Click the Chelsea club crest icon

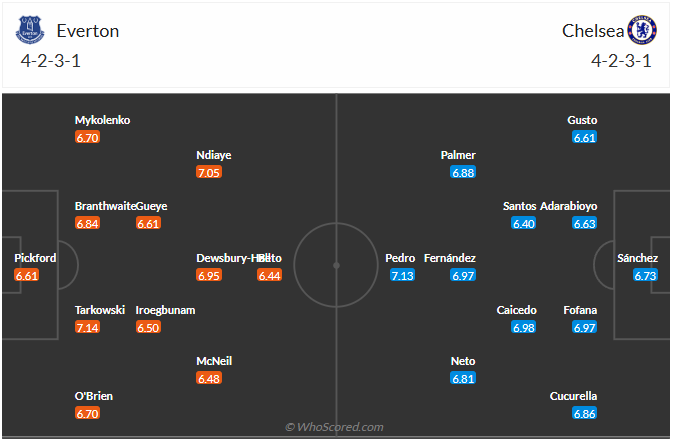pos(639,30)
